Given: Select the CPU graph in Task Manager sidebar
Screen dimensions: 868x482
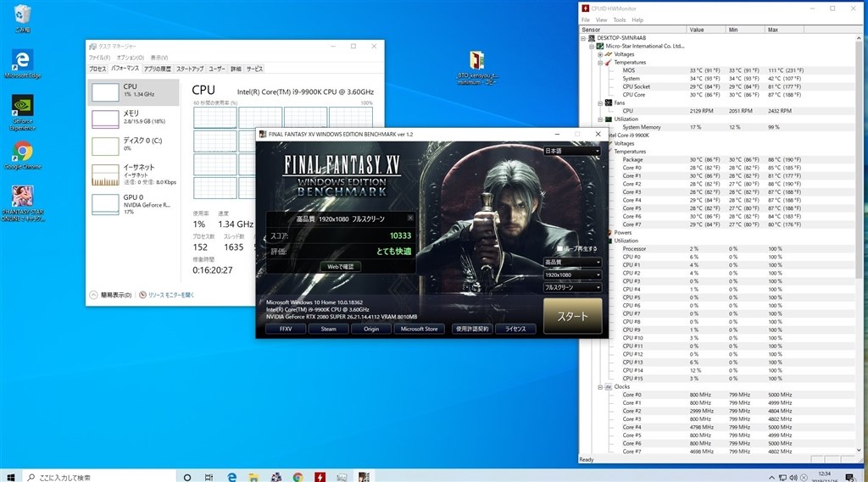Looking at the screenshot, I should click(133, 91).
